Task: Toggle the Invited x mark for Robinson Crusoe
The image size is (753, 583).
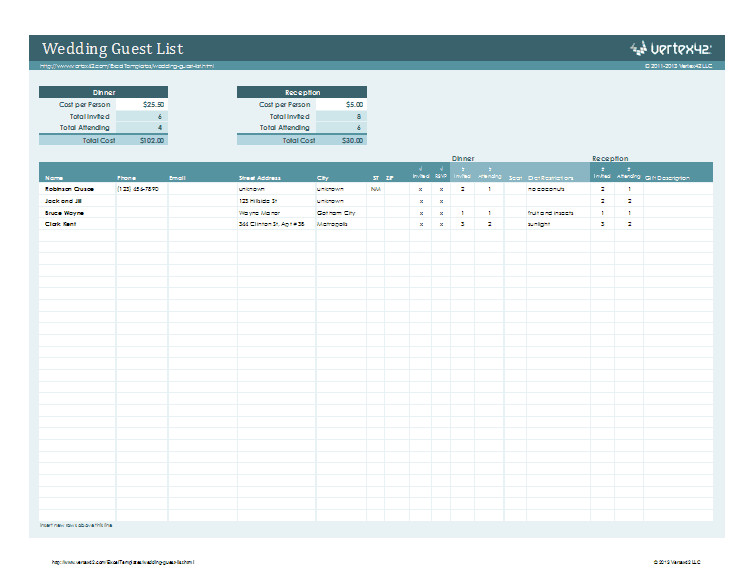Action: (x=421, y=188)
